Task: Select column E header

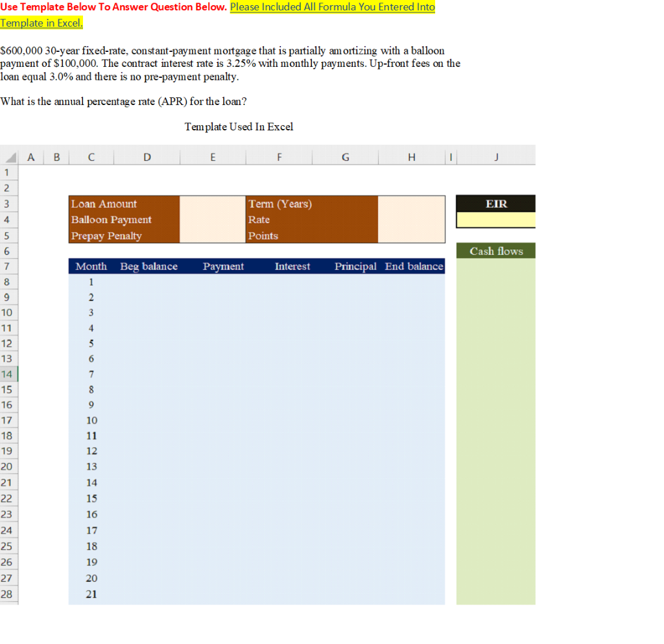Action: pyautogui.click(x=213, y=157)
